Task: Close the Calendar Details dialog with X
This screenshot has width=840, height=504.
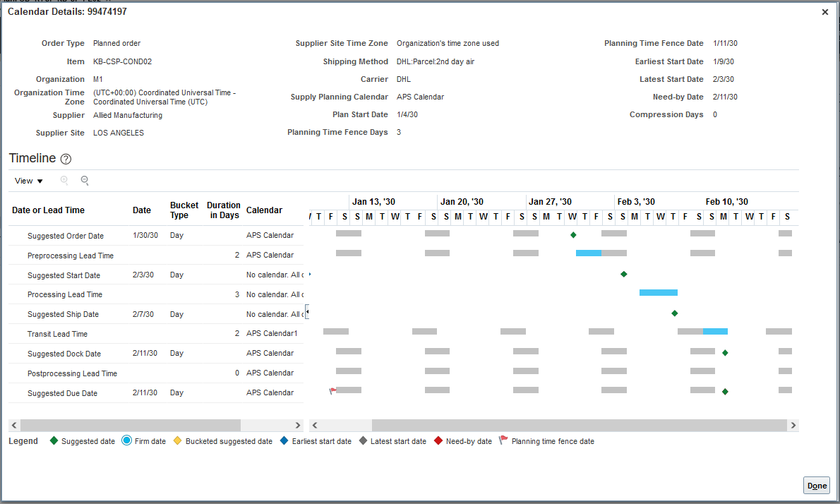Action: (825, 12)
